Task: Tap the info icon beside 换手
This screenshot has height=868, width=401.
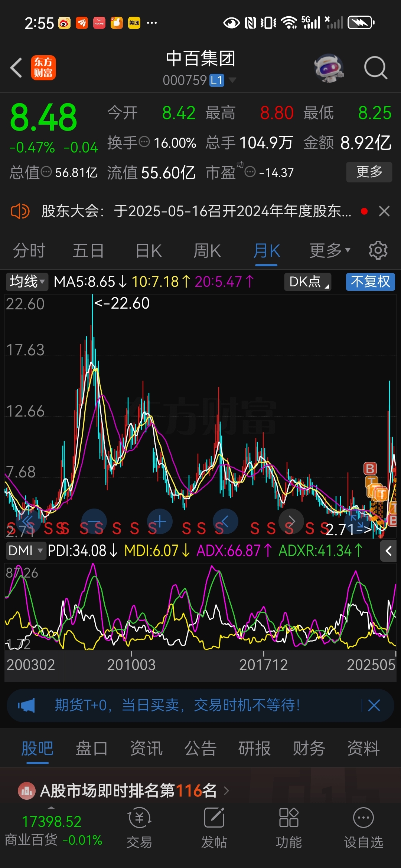Action: (144, 141)
